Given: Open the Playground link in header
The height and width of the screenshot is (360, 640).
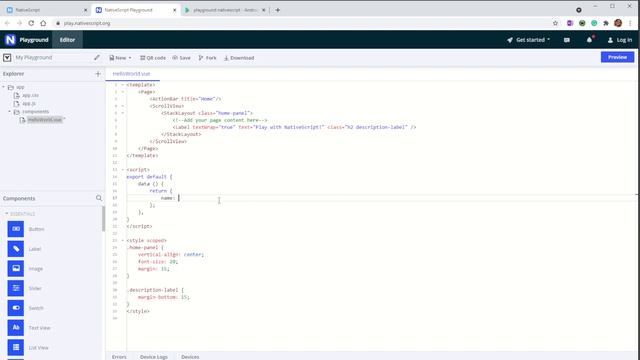Looking at the screenshot, I should click(34, 40).
